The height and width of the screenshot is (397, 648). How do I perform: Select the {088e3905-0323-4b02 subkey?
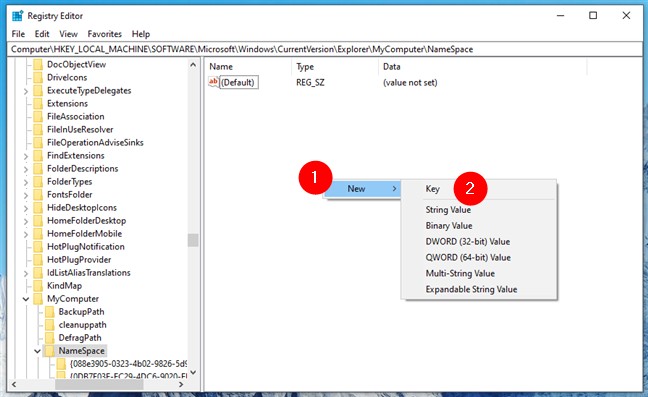pos(128,364)
